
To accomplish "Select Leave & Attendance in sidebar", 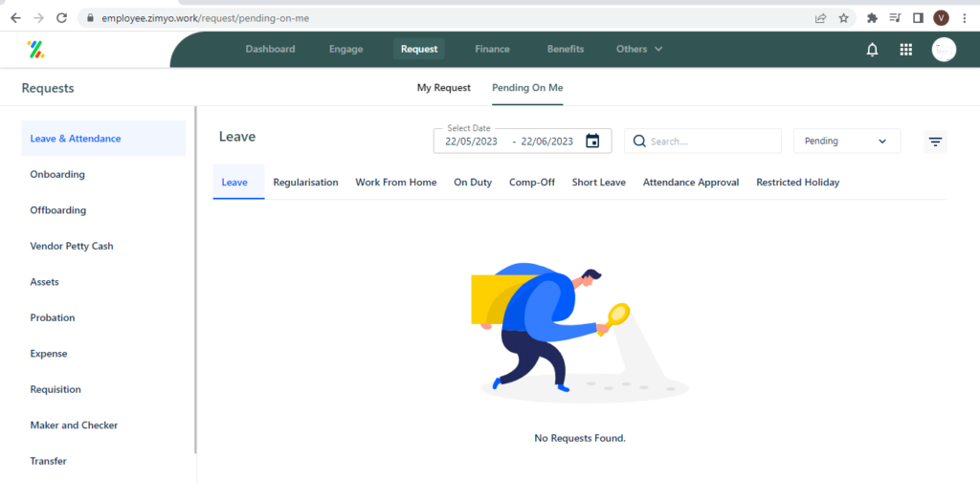I will pos(103,139).
